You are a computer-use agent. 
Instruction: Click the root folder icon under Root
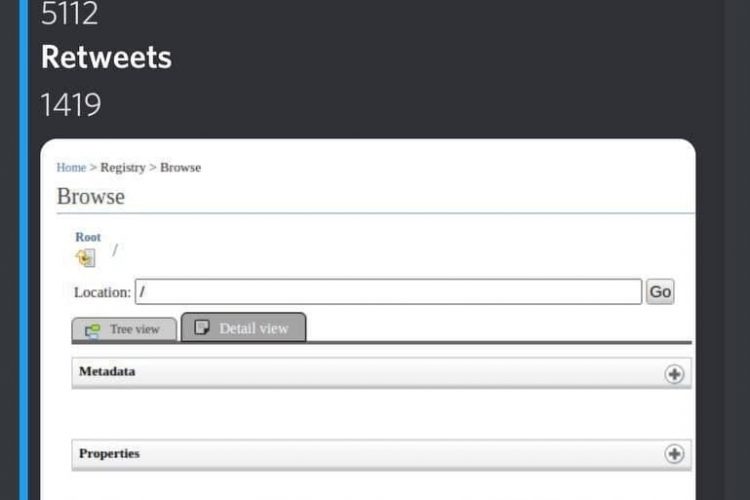tap(86, 258)
